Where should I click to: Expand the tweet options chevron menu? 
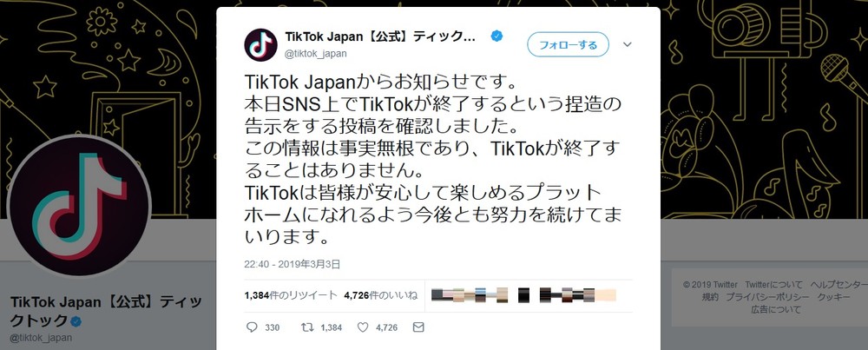click(628, 44)
